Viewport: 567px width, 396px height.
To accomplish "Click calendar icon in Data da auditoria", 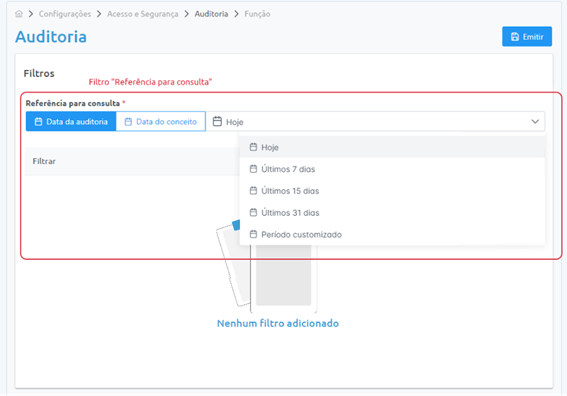I will tap(38, 122).
